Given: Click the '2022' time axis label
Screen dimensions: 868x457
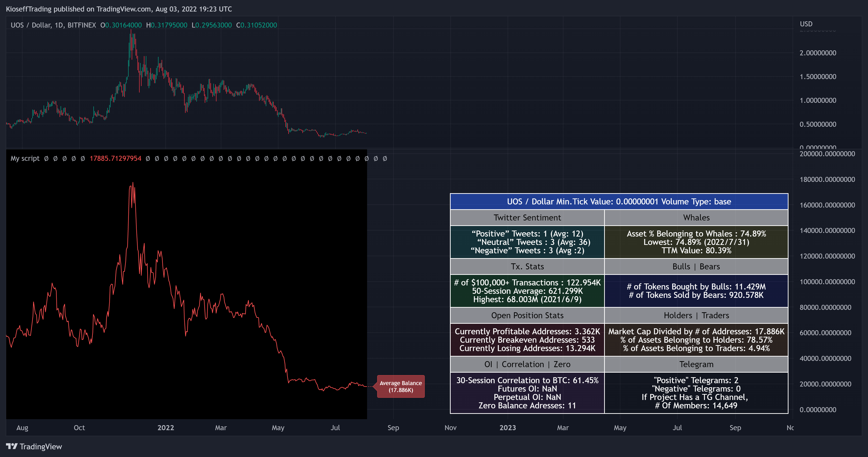Looking at the screenshot, I should pos(165,428).
